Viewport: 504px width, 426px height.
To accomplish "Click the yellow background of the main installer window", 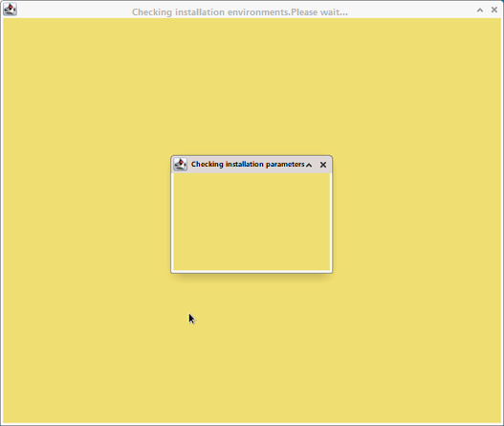I will (x=97, y=225).
